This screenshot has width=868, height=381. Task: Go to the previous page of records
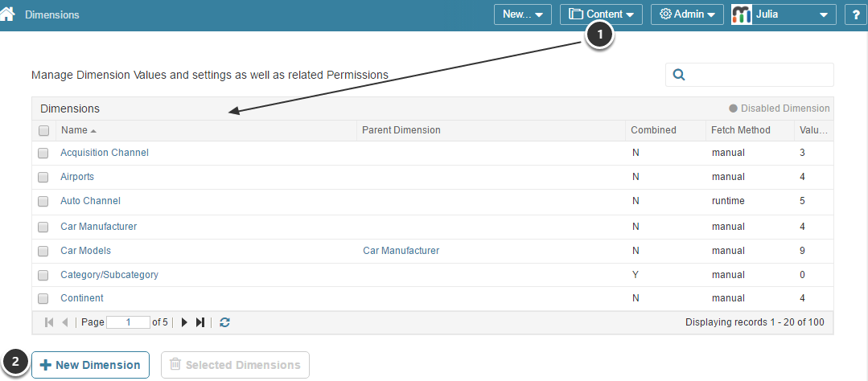[64, 322]
